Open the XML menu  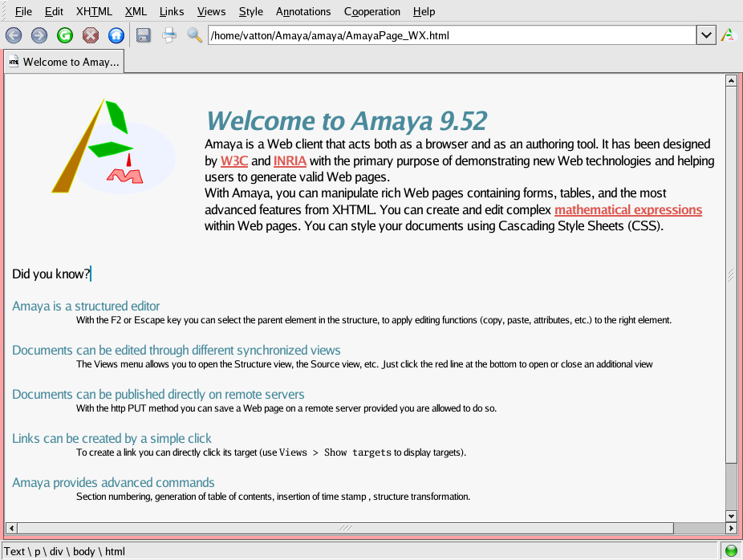[136, 11]
